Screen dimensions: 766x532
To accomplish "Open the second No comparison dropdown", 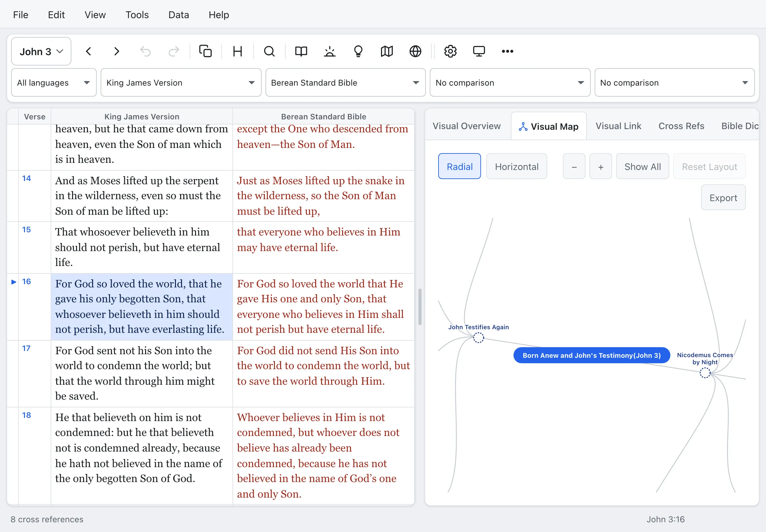I will pos(674,83).
